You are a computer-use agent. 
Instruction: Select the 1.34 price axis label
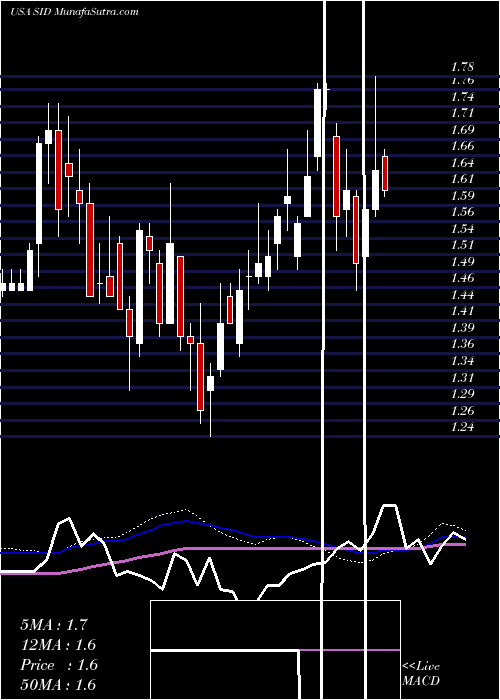coord(462,360)
